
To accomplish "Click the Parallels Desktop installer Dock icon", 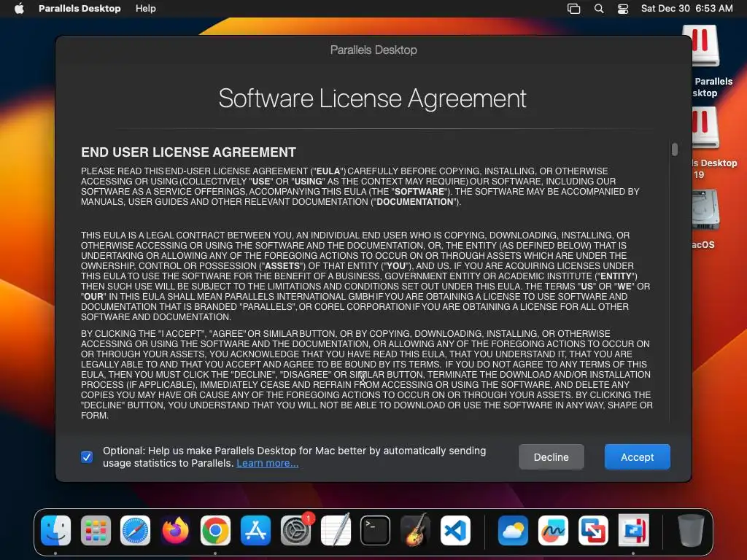I will click(x=633, y=531).
